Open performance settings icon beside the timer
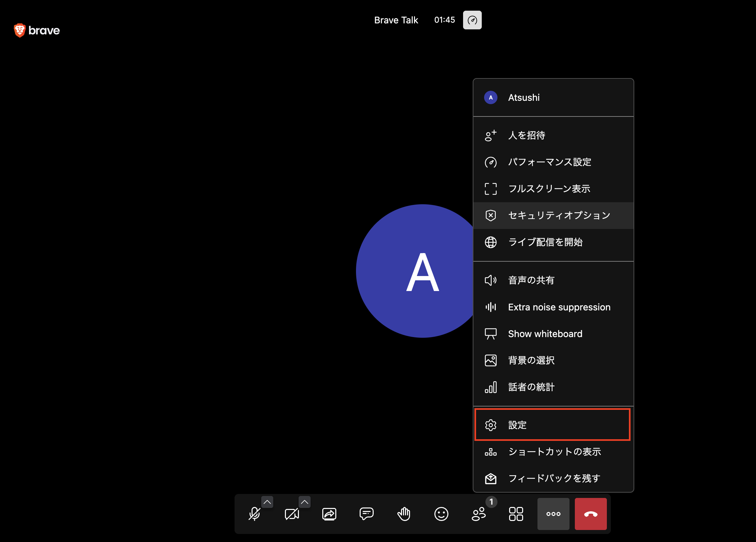 pyautogui.click(x=472, y=20)
